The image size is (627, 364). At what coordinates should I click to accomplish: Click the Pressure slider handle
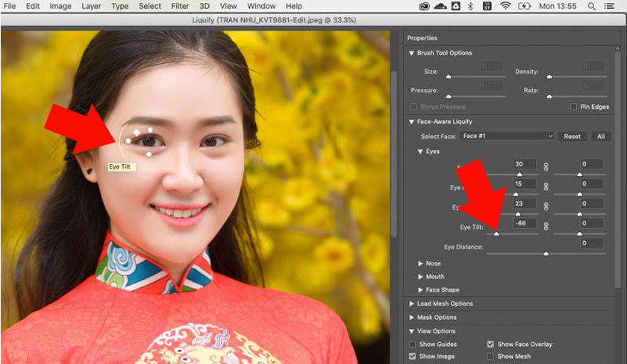tap(449, 96)
